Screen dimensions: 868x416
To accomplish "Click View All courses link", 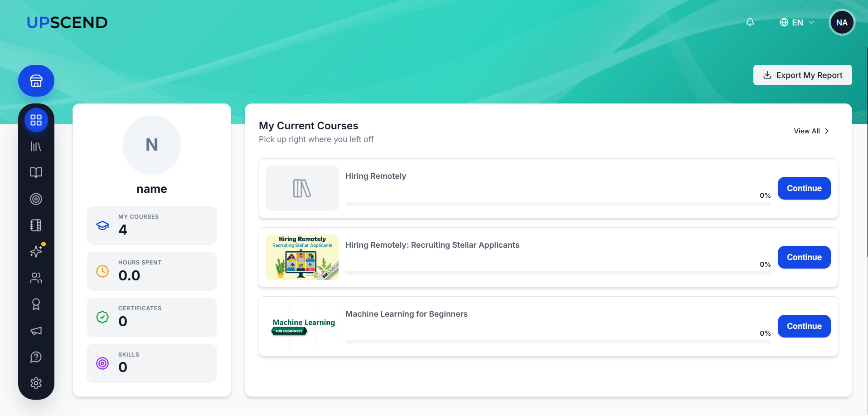I will click(811, 131).
